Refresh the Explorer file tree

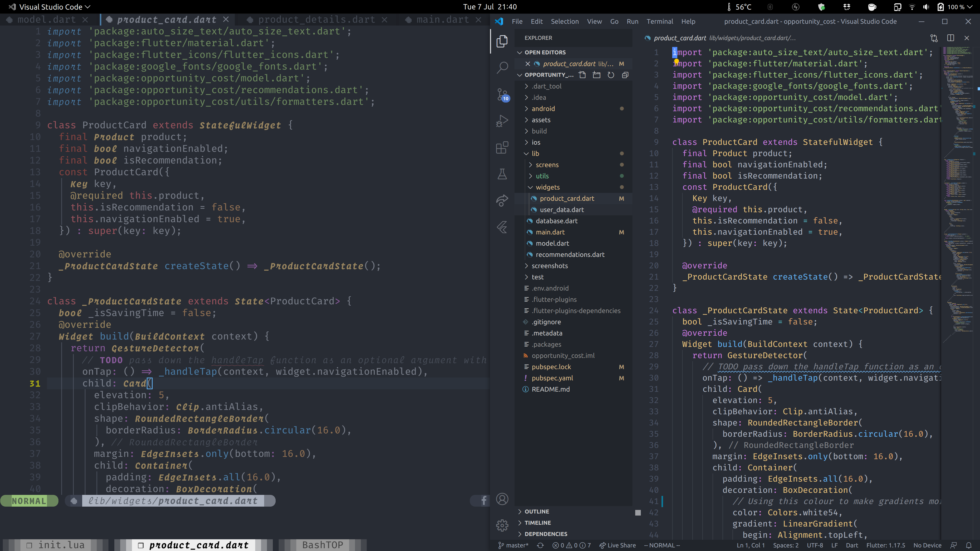tap(611, 75)
